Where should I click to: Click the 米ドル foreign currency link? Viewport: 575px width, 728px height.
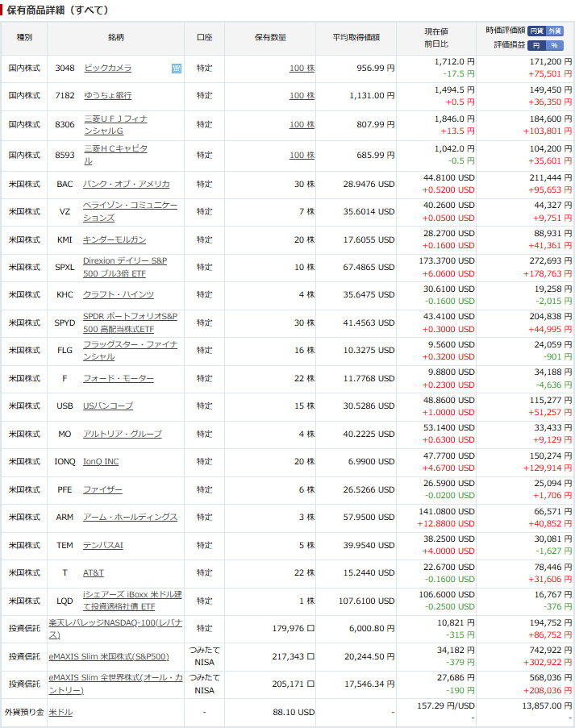coord(61,713)
